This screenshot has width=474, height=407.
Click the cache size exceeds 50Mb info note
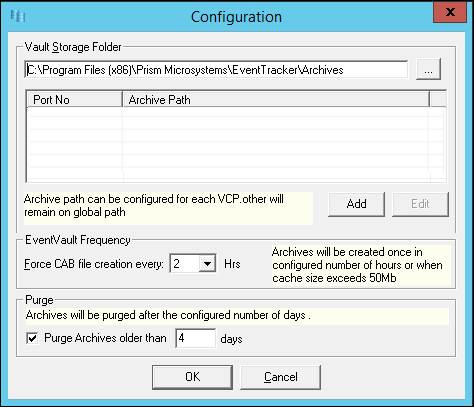pyautogui.click(x=357, y=265)
